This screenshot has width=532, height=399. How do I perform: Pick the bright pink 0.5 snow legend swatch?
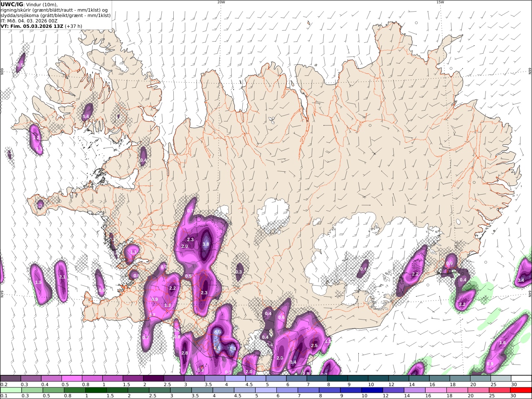tap(71, 379)
